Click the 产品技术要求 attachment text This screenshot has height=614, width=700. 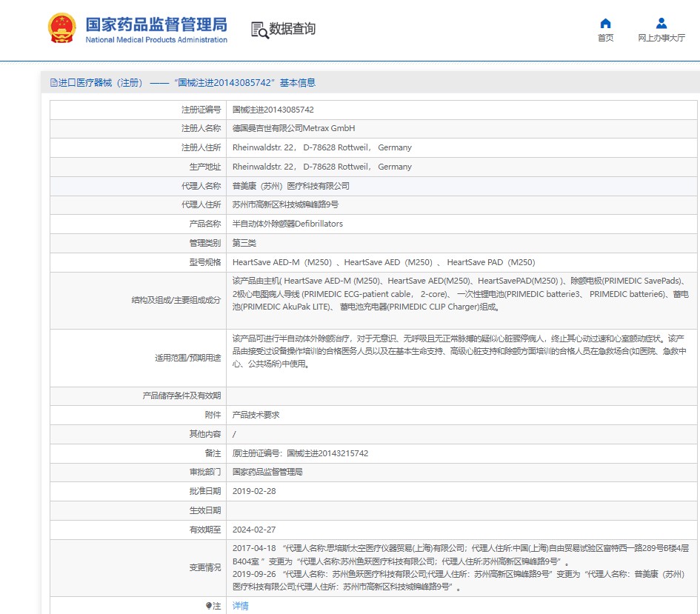tap(256, 416)
